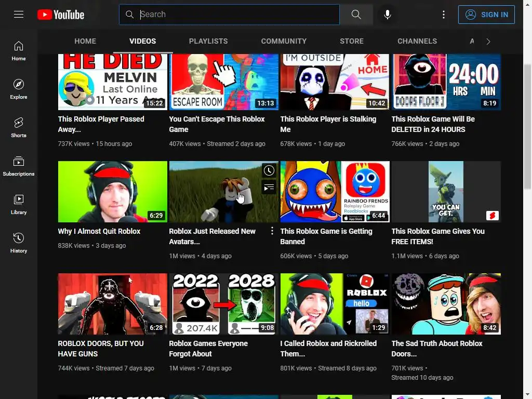The image size is (532, 399).
Task: Open the CHANNELS tab
Action: (x=417, y=41)
